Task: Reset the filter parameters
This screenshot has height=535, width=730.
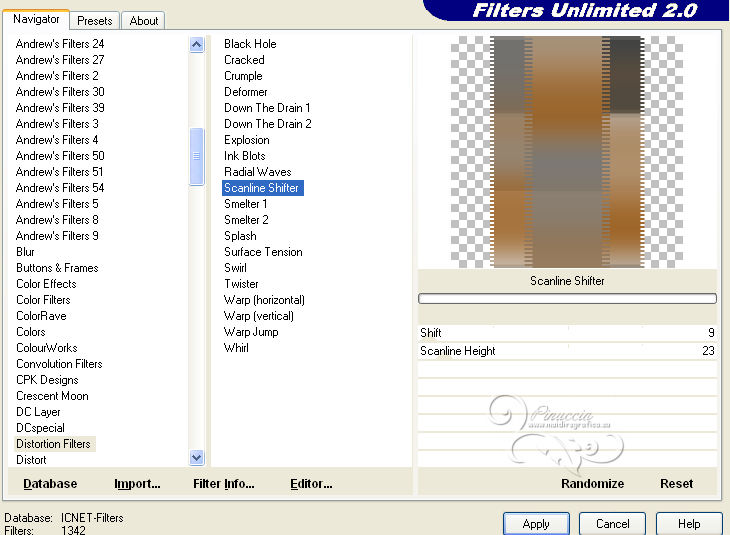Action: point(676,484)
